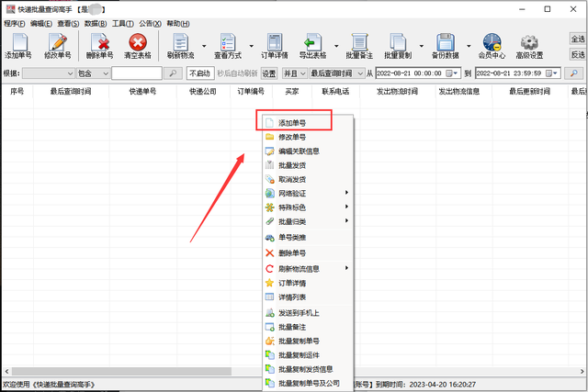The height and width of the screenshot is (392, 588).
Task: Choose 批量发货 in context menu
Action: [x=308, y=165]
